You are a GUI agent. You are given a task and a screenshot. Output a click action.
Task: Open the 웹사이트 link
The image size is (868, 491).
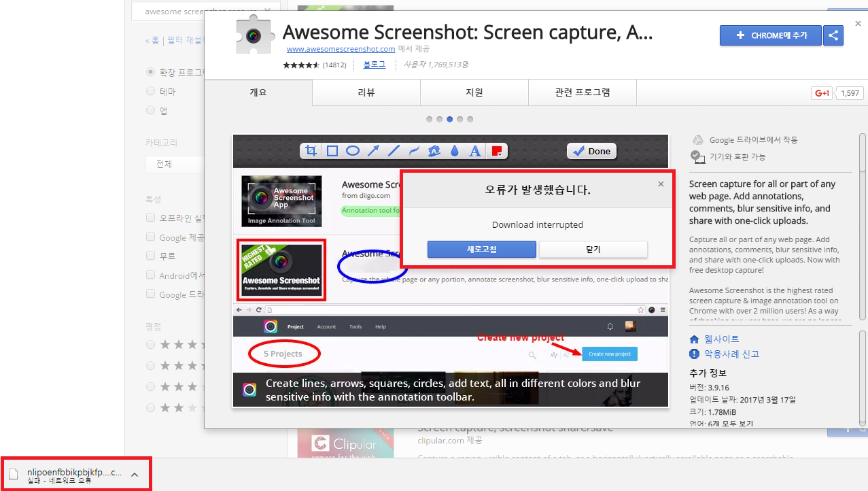tap(722, 339)
